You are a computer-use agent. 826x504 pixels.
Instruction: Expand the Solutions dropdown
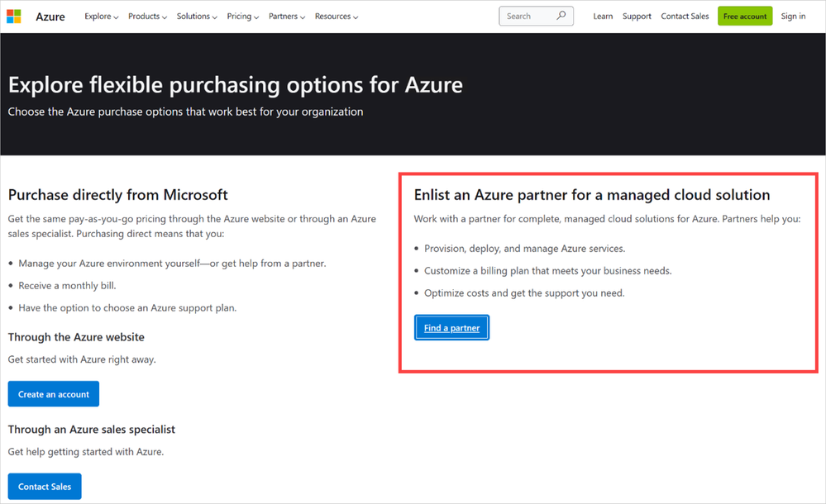[197, 17]
